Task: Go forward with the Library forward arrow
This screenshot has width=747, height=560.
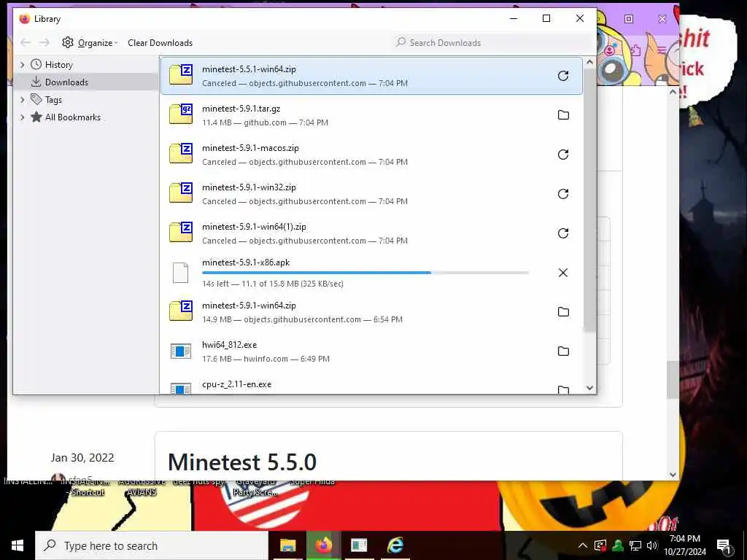Action: click(44, 42)
